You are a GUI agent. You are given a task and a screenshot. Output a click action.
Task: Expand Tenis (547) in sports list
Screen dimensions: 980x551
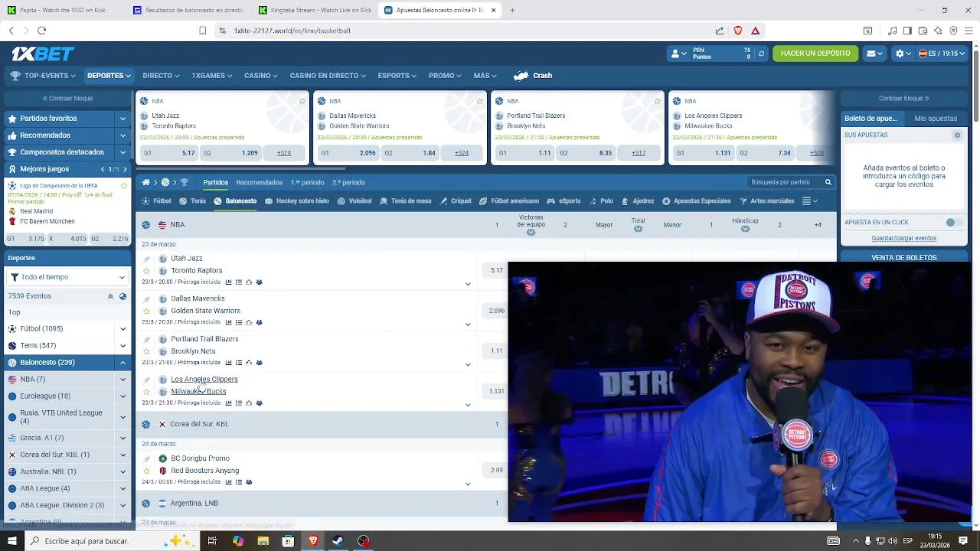point(122,346)
